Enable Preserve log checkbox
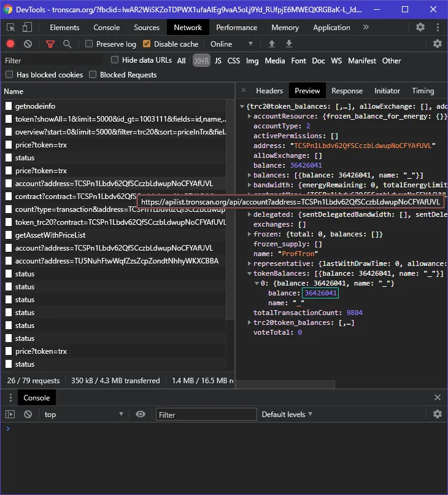This screenshot has width=448, height=495. (89, 44)
